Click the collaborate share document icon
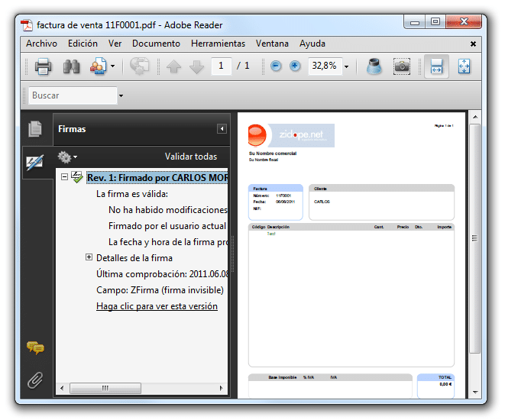This screenshot has height=420, width=505. 99,66
